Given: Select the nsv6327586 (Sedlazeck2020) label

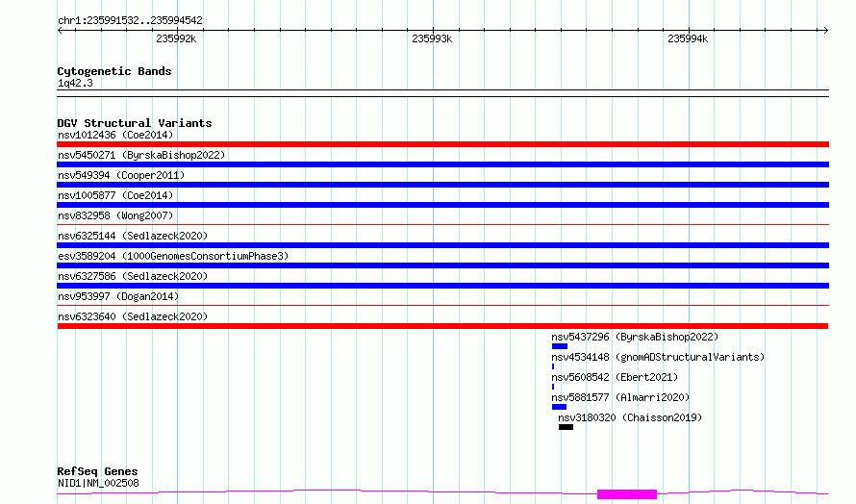Looking at the screenshot, I should point(133,276).
